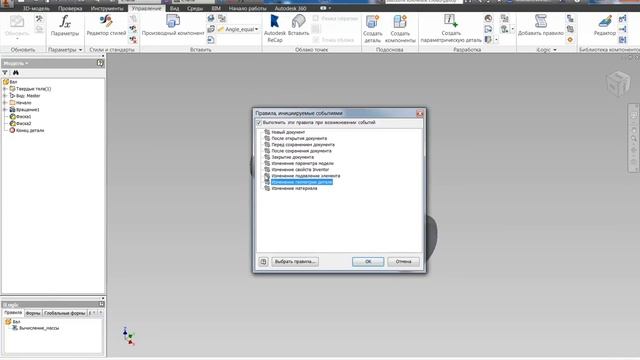Click Добавить правило in the iLogic group
The width and height of the screenshot is (640, 360).
[x=540, y=25]
